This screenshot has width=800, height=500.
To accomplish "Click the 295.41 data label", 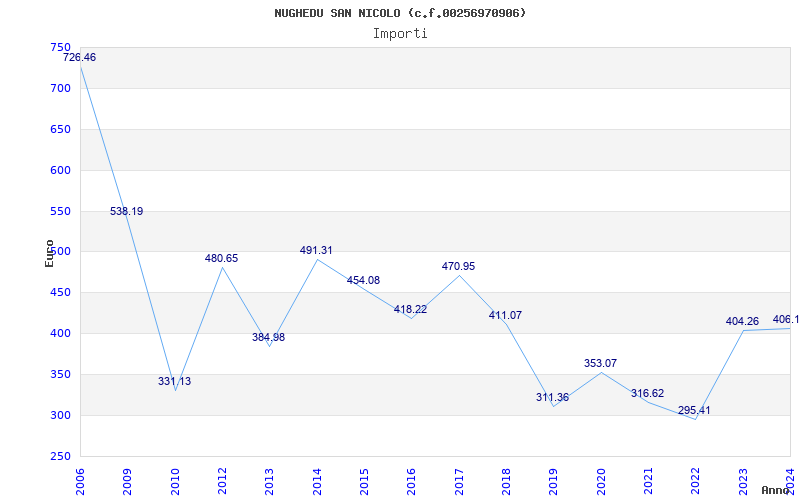I will (x=694, y=410).
